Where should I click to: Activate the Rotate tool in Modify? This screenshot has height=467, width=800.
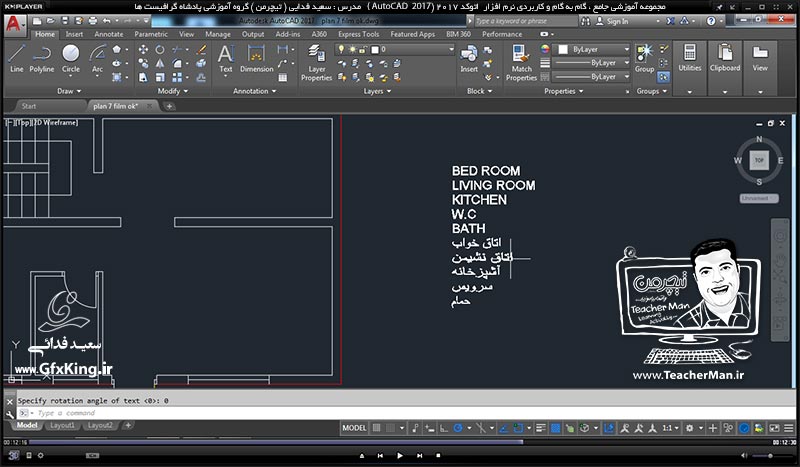(x=160, y=50)
